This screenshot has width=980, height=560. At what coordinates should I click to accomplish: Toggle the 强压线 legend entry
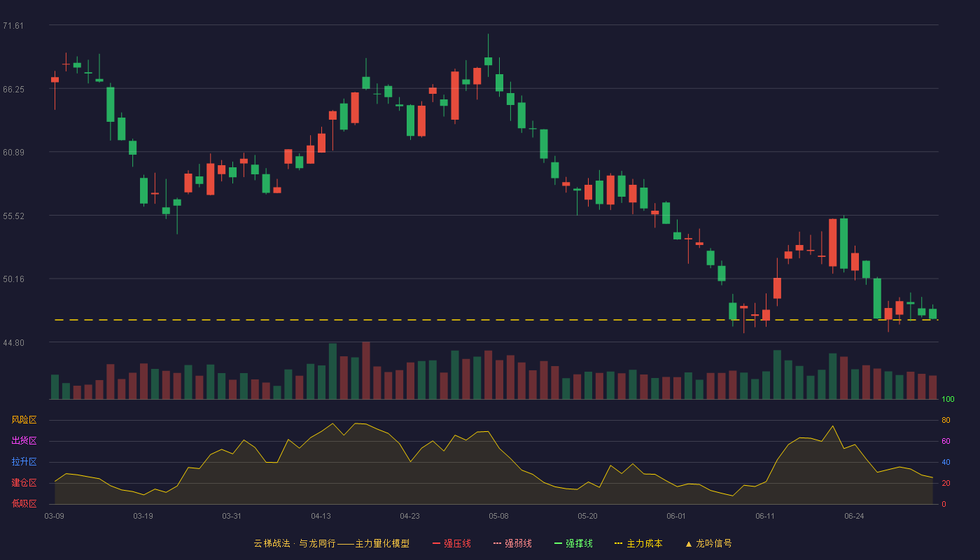pos(451,543)
